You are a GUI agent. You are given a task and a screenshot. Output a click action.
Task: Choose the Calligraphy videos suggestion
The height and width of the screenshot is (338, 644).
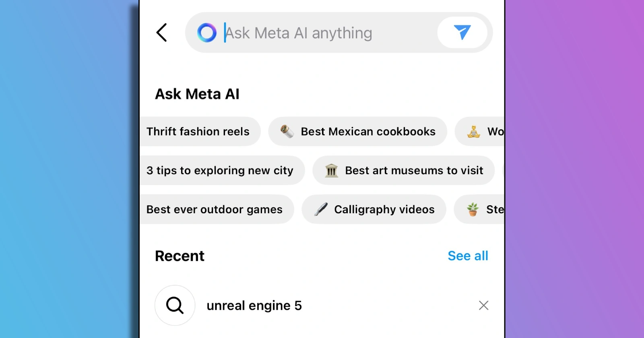click(x=384, y=210)
